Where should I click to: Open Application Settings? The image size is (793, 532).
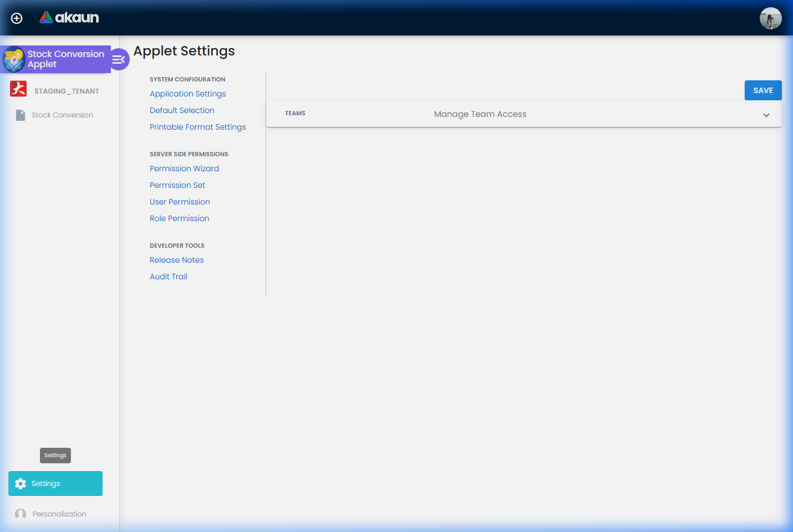pyautogui.click(x=187, y=93)
